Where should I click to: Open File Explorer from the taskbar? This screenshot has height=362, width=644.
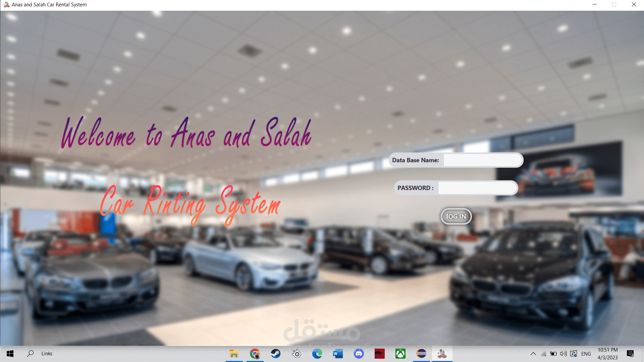click(x=234, y=354)
